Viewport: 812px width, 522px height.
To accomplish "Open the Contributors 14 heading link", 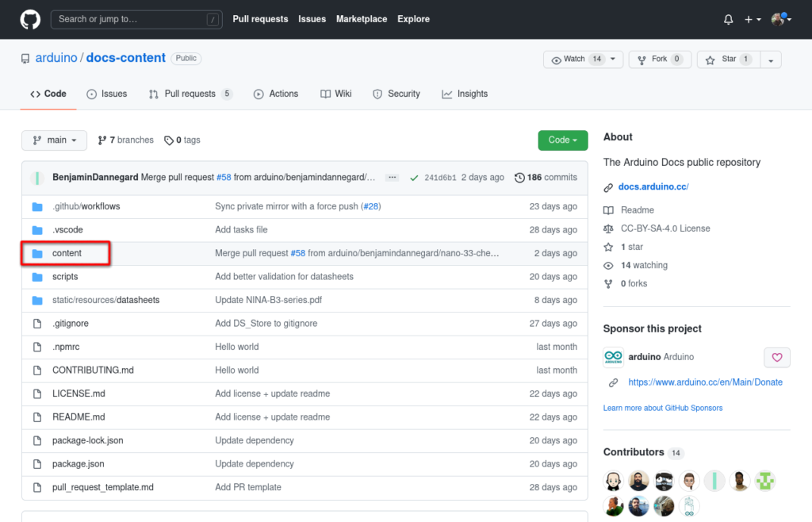I will (644, 452).
